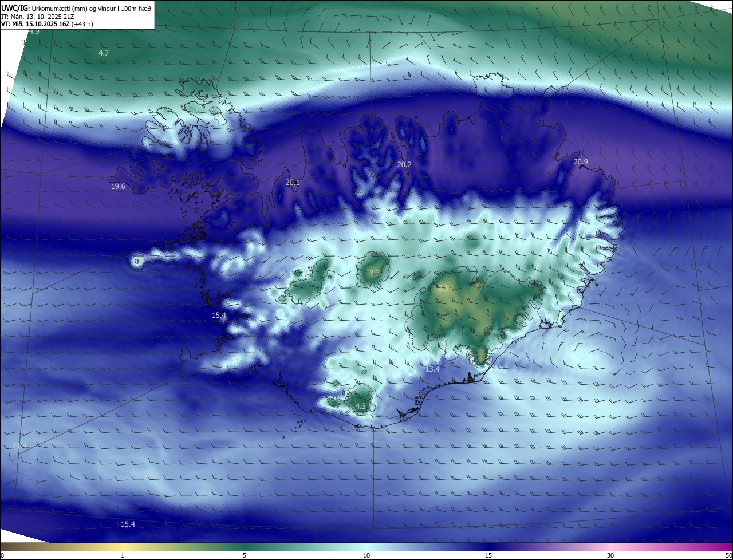Pick the 20.2 value label
The width and height of the screenshot is (733, 560).
coord(404,165)
